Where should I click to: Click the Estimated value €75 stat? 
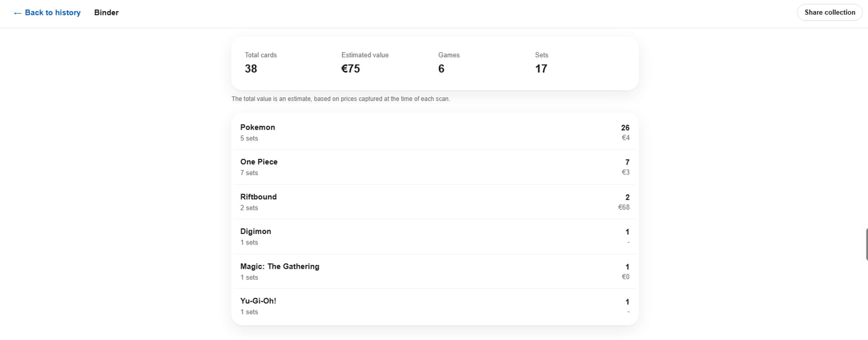365,63
